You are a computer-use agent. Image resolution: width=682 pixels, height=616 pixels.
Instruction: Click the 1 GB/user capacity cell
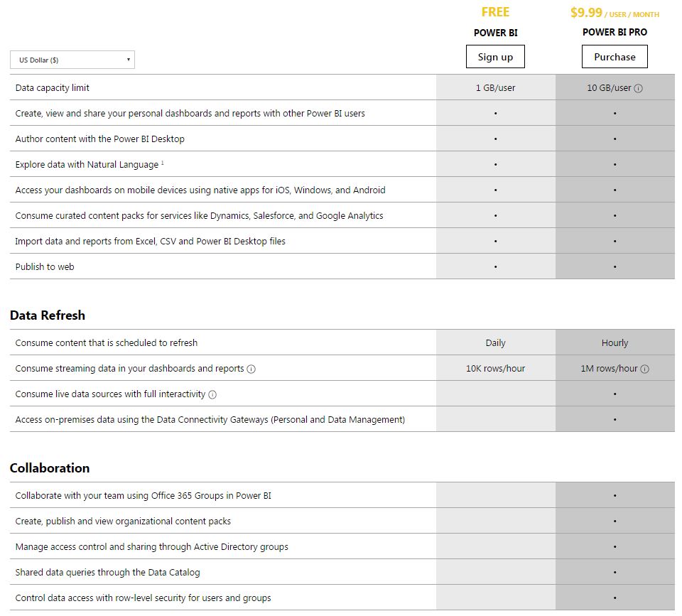point(495,88)
